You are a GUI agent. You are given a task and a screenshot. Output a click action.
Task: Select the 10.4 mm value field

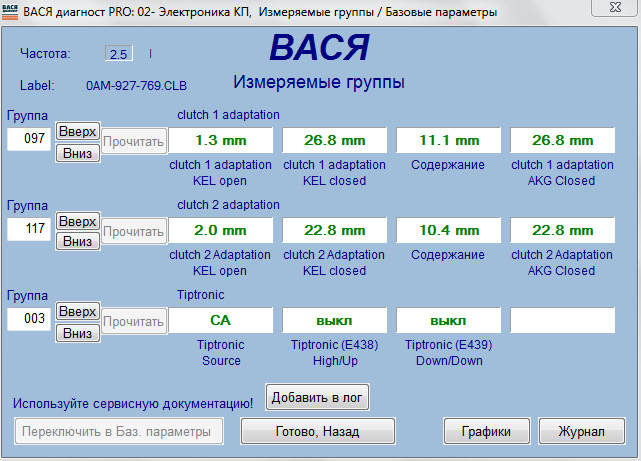[x=449, y=230]
